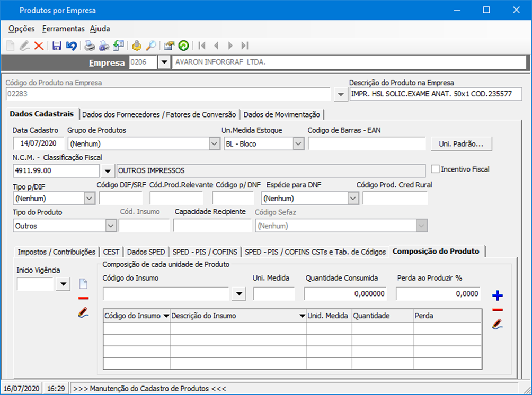Click the red minus under Inicio Vigência
Image resolution: width=532 pixels, height=395 pixels.
(84, 298)
